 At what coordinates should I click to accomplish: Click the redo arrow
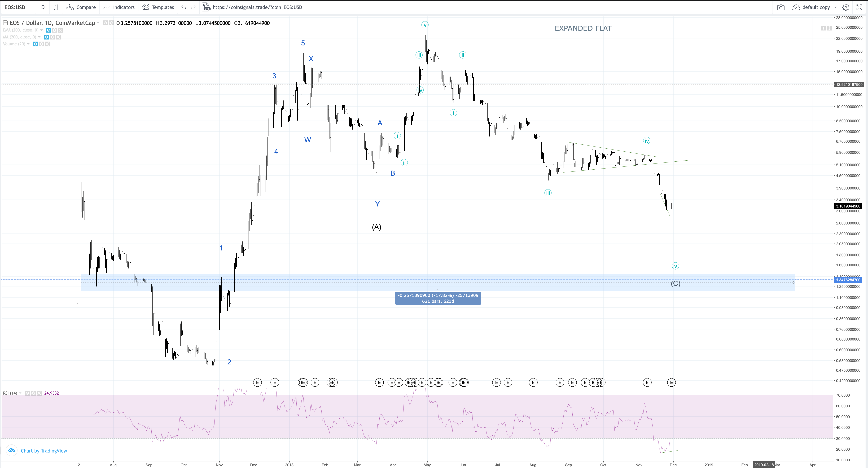[193, 7]
